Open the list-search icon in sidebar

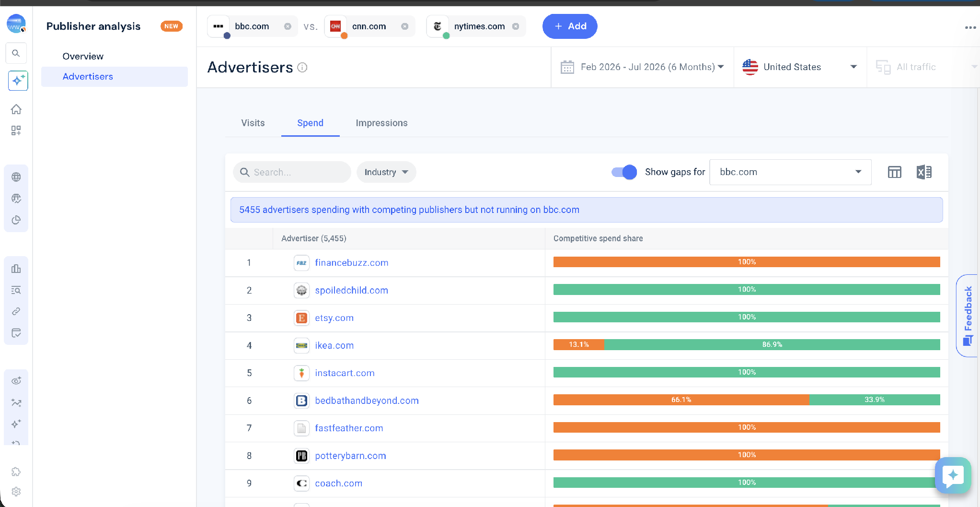tap(16, 290)
